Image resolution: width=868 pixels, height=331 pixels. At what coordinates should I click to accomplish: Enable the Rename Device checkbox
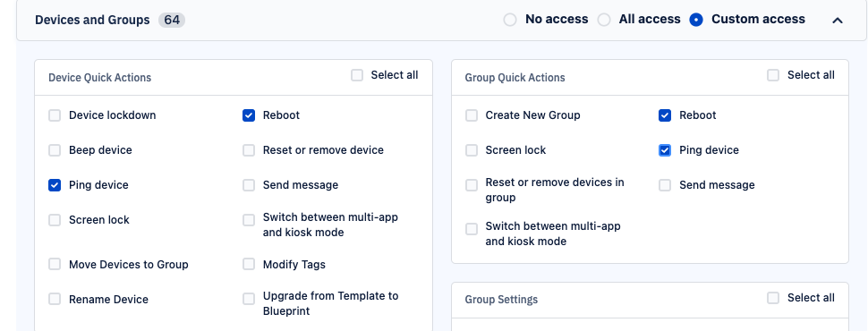coord(55,299)
